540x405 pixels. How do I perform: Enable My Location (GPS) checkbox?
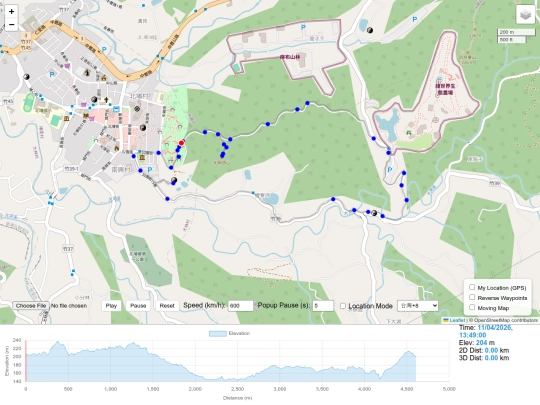click(x=472, y=287)
